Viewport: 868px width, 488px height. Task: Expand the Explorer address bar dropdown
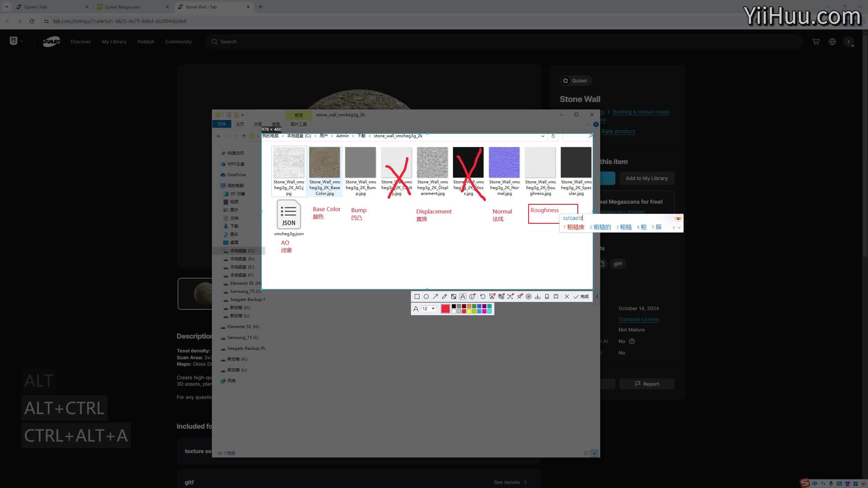pyautogui.click(x=542, y=136)
